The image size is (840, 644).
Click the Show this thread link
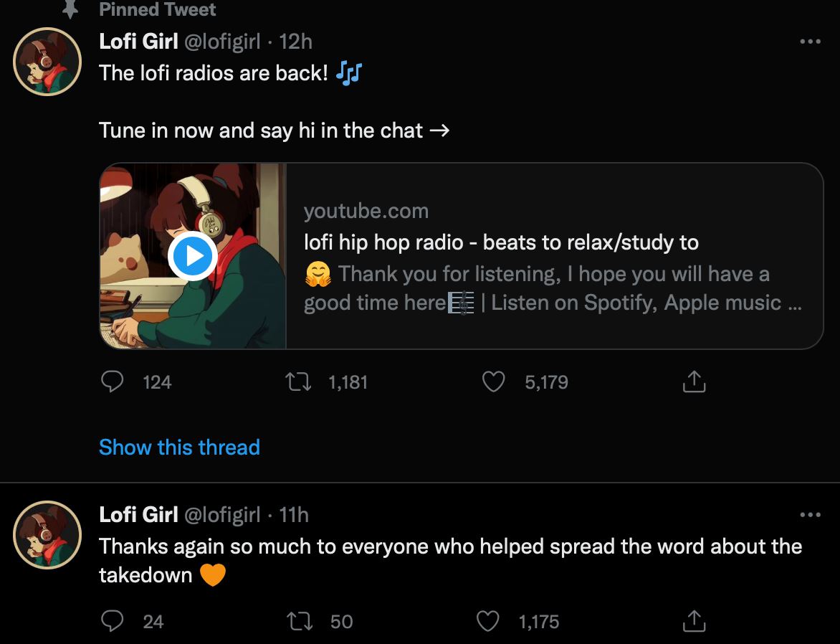(x=179, y=448)
